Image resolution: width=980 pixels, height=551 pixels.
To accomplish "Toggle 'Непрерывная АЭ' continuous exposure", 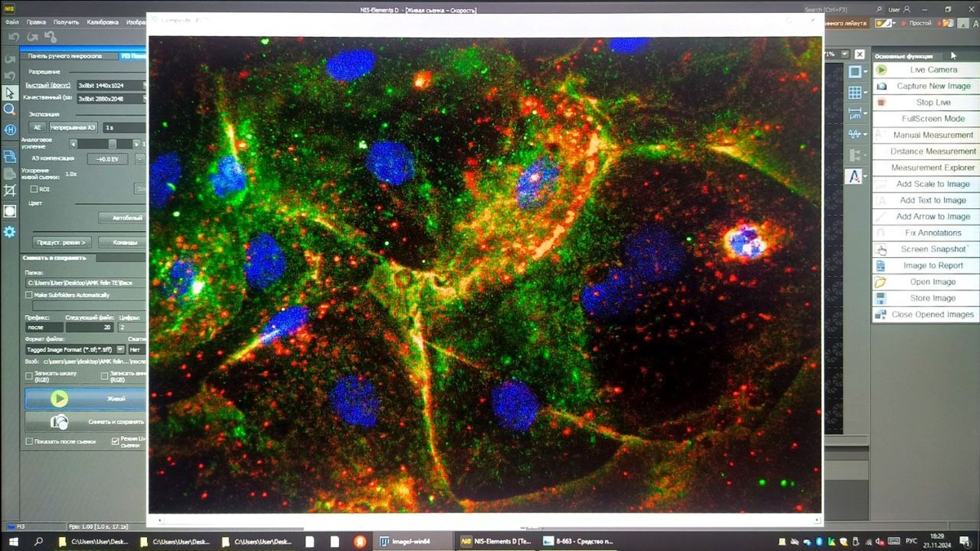I will (74, 127).
